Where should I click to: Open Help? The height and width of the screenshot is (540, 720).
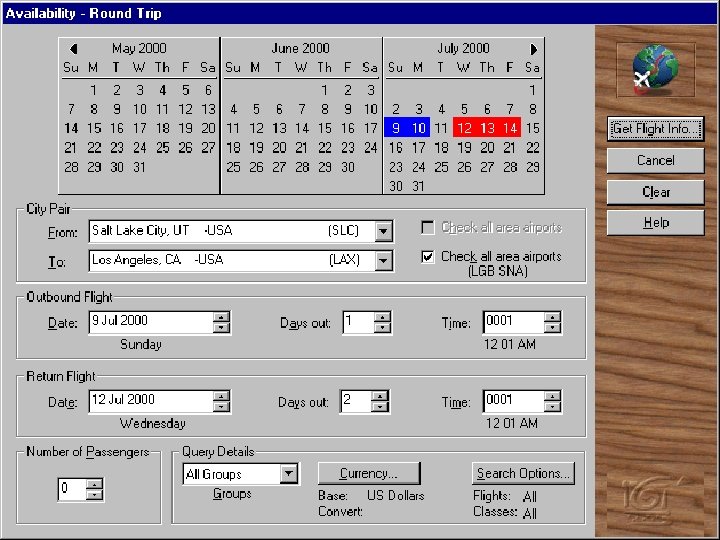655,223
